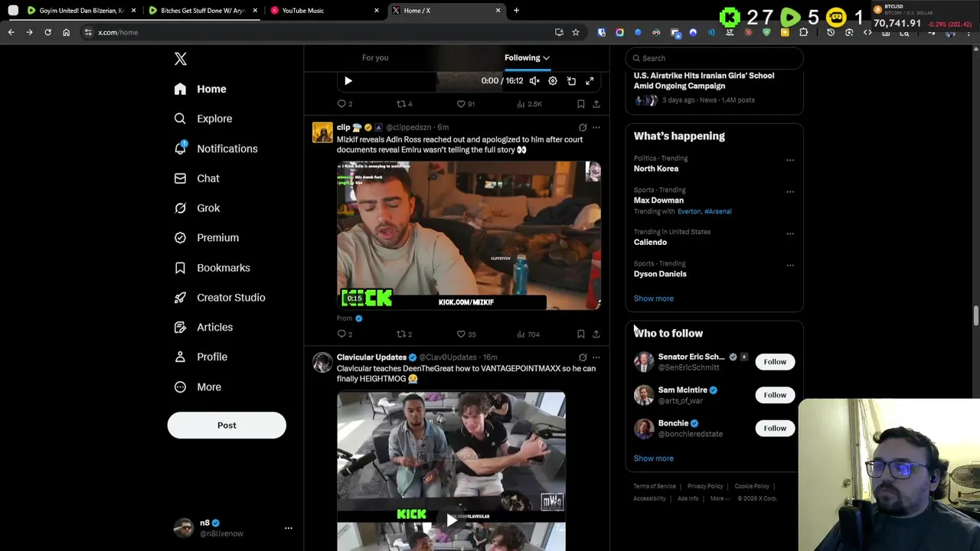Open U.S. Airstrike Hits Iranian Girls' School story
The height and width of the screenshot is (551, 980).
click(x=704, y=81)
